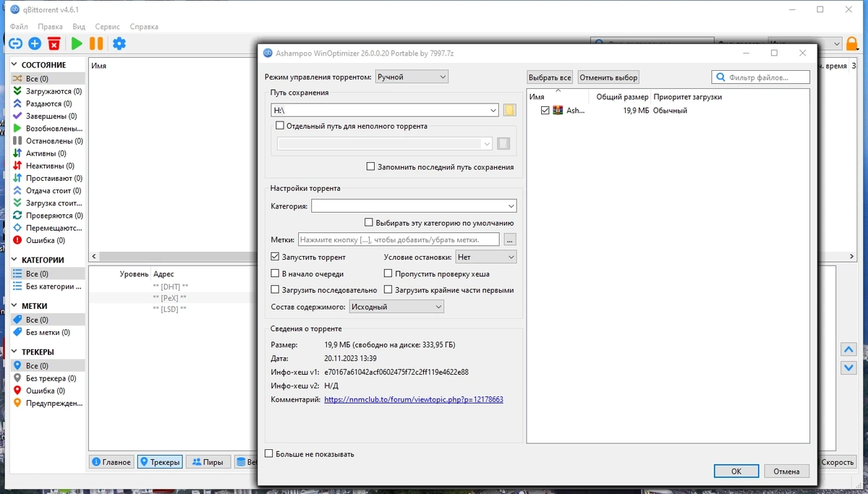Click the OK button in dialog
868x494 pixels.
click(x=736, y=471)
